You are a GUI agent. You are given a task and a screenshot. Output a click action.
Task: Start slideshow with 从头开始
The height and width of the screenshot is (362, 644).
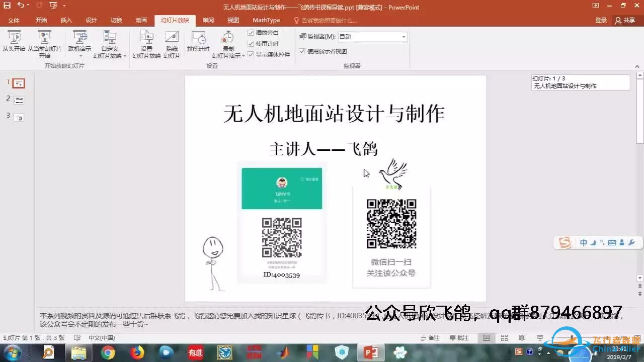pos(14,40)
